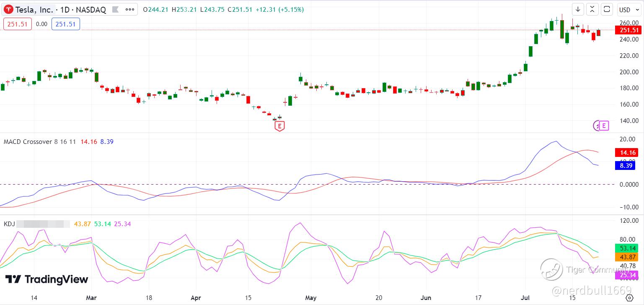Click the −10.00 MACD scale label
Viewport: 644px width, 305px height.
628,207
